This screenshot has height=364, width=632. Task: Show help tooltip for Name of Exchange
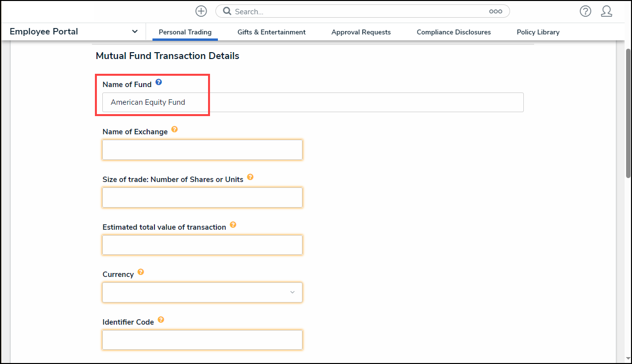[174, 130]
